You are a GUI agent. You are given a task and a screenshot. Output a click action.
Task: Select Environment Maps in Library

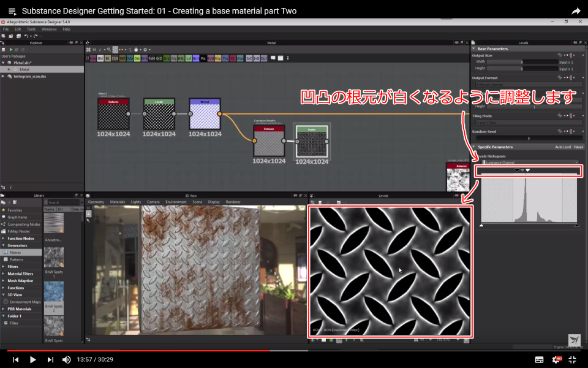[26, 302]
